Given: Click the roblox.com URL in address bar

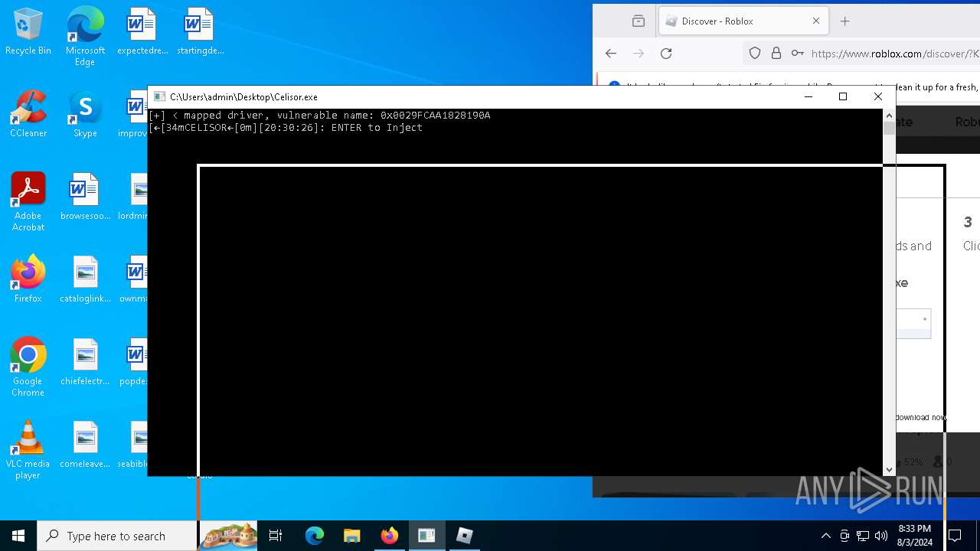Looking at the screenshot, I should pos(895,54).
